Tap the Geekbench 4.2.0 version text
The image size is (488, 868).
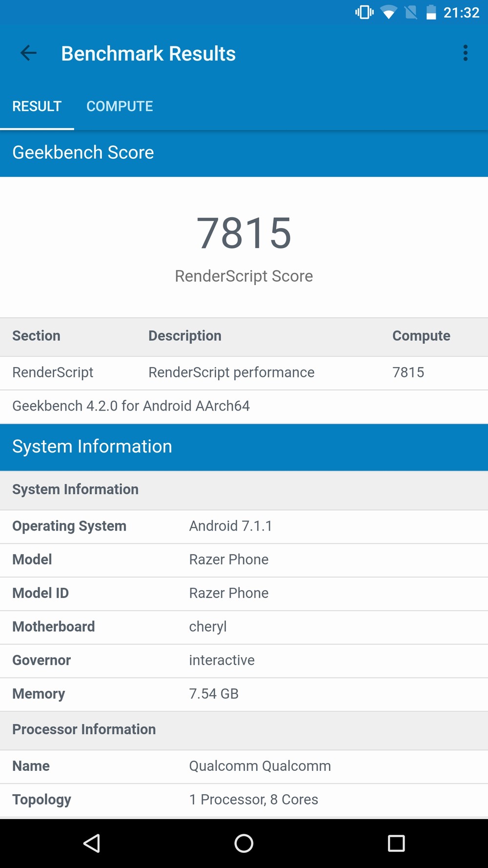131,406
